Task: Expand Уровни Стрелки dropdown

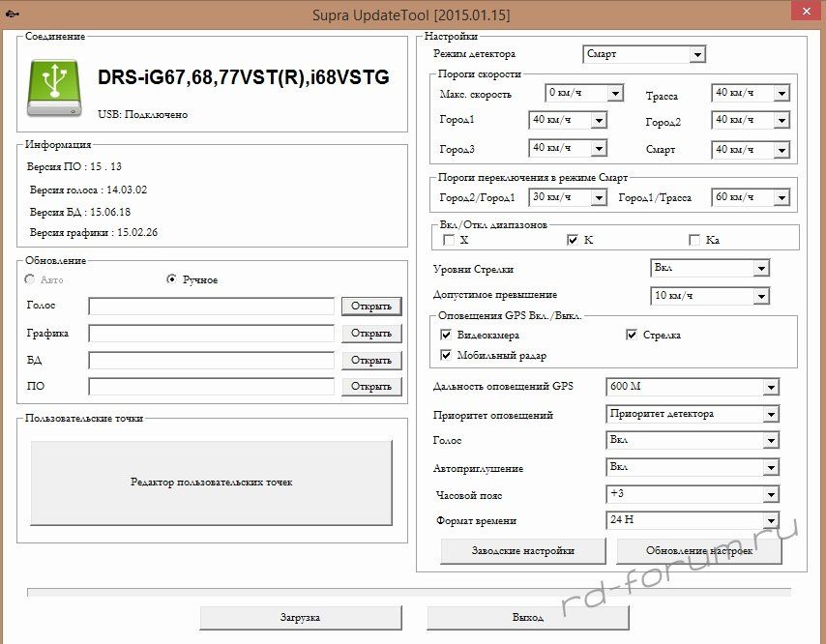Action: click(x=710, y=268)
